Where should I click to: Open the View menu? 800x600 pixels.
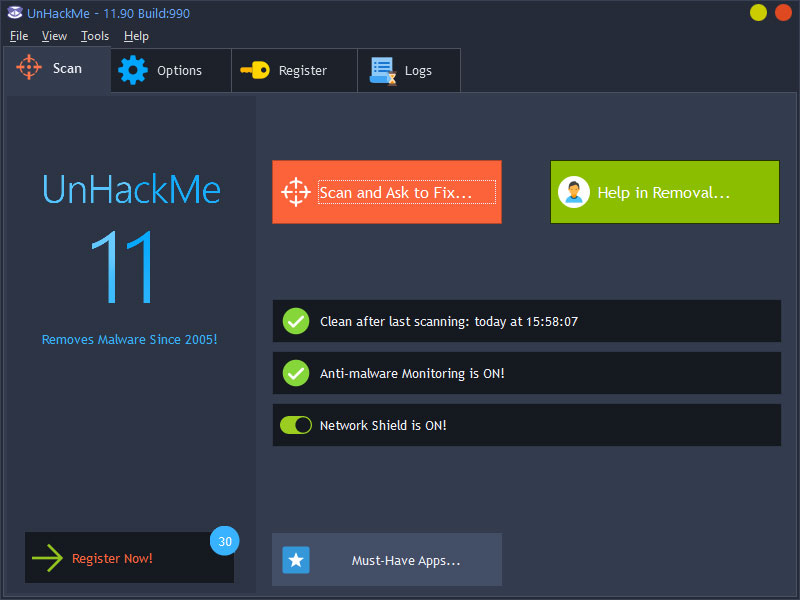(54, 36)
